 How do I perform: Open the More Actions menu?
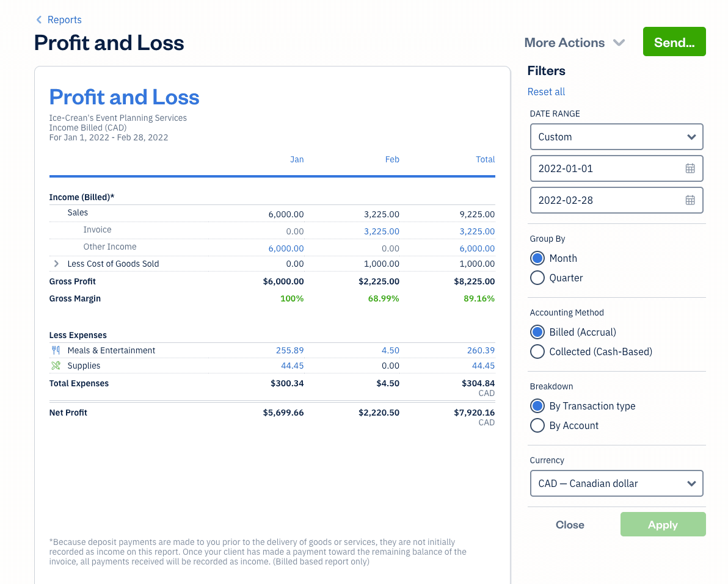574,43
